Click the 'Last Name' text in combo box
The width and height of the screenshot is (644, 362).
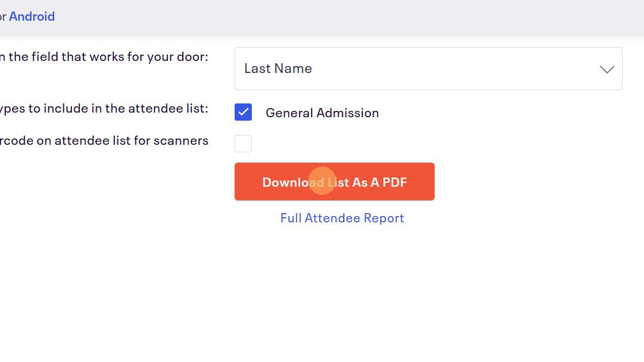click(x=278, y=68)
